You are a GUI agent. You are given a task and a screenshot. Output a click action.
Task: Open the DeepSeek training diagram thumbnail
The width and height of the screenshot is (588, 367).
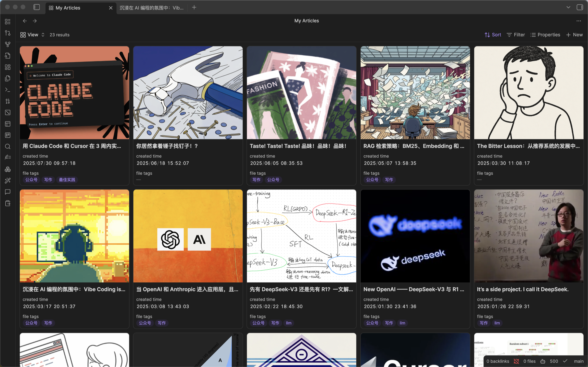tap(302, 236)
